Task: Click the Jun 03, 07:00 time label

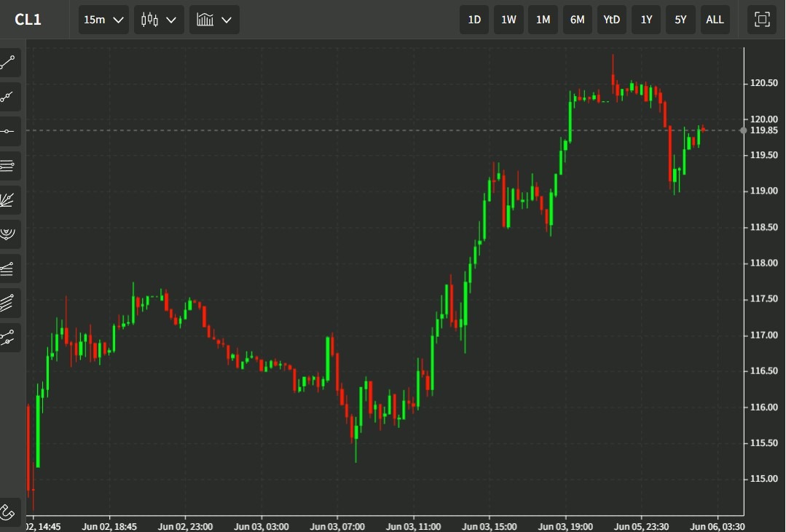Action: click(x=337, y=526)
